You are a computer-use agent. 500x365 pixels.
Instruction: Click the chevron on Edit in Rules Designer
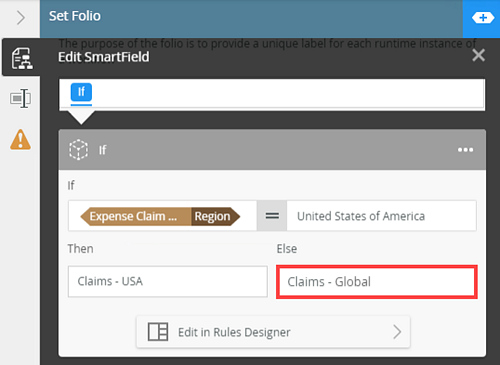(x=397, y=332)
